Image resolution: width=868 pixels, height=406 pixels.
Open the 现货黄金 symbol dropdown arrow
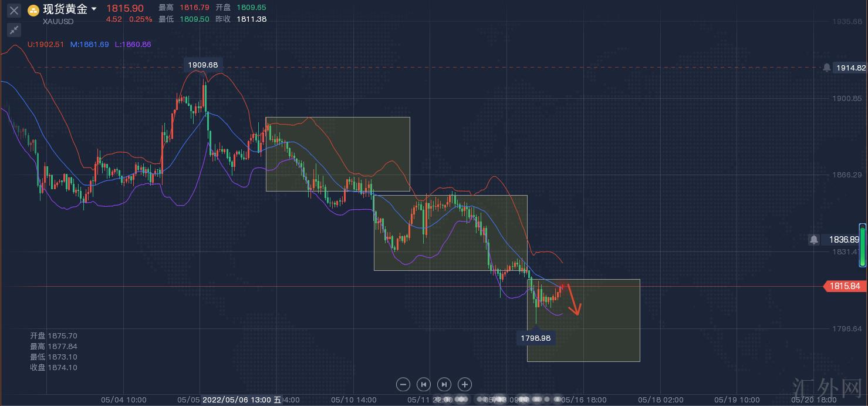pyautogui.click(x=94, y=9)
